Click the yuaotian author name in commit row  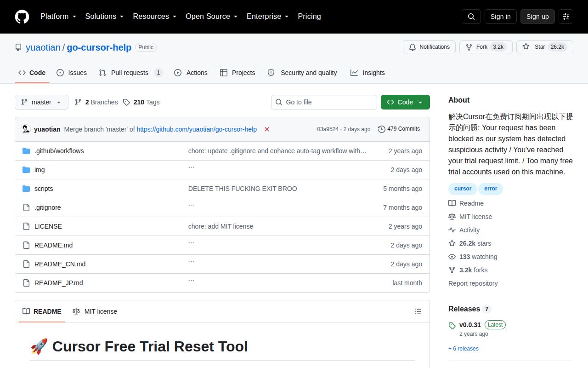47,129
